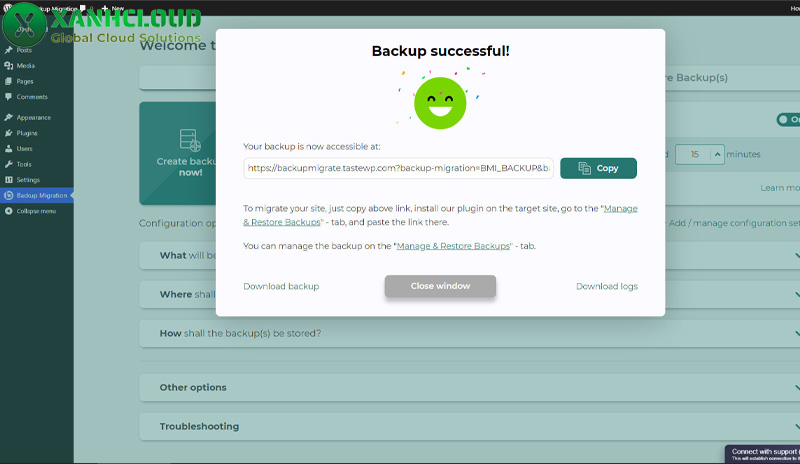Click the Create backup now card
This screenshot has width=800, height=464.
(178, 153)
